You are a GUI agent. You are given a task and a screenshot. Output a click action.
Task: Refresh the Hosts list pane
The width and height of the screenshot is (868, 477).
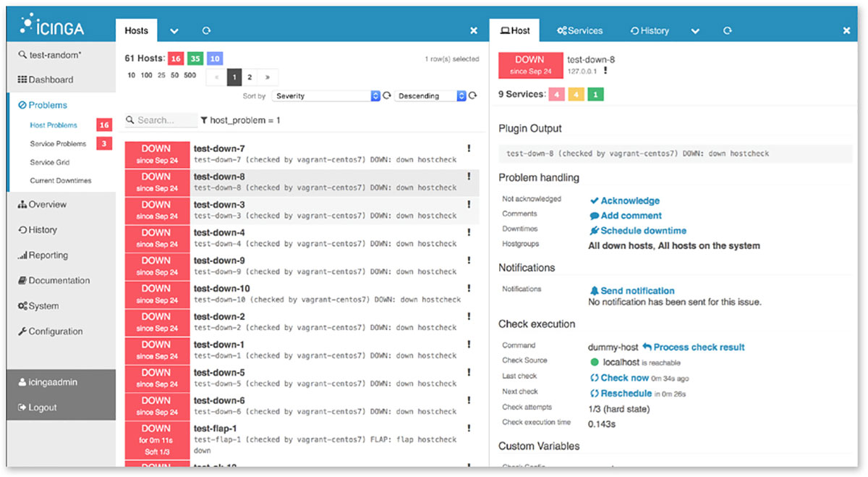tap(206, 30)
